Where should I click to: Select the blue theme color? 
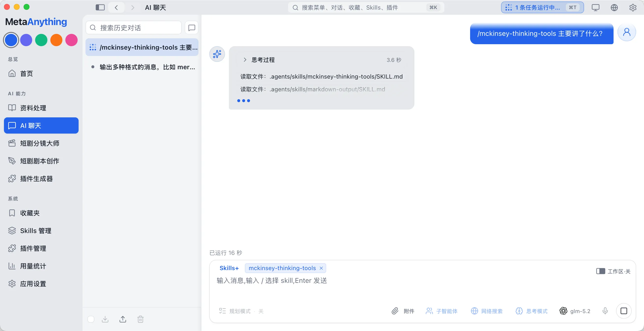(11, 40)
